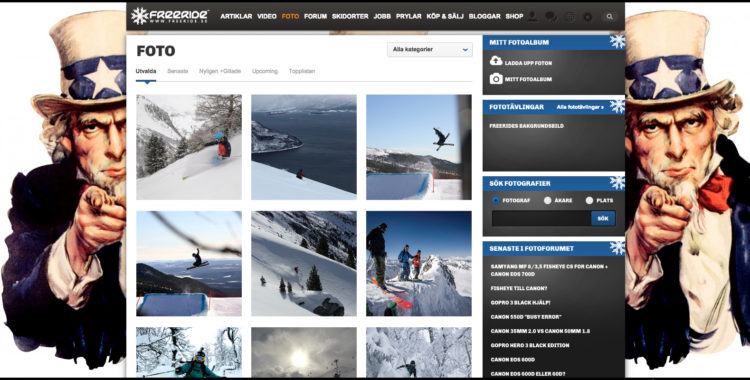Screen dimensions: 750x380
Task: Select the Plats radio button
Action: (x=589, y=201)
